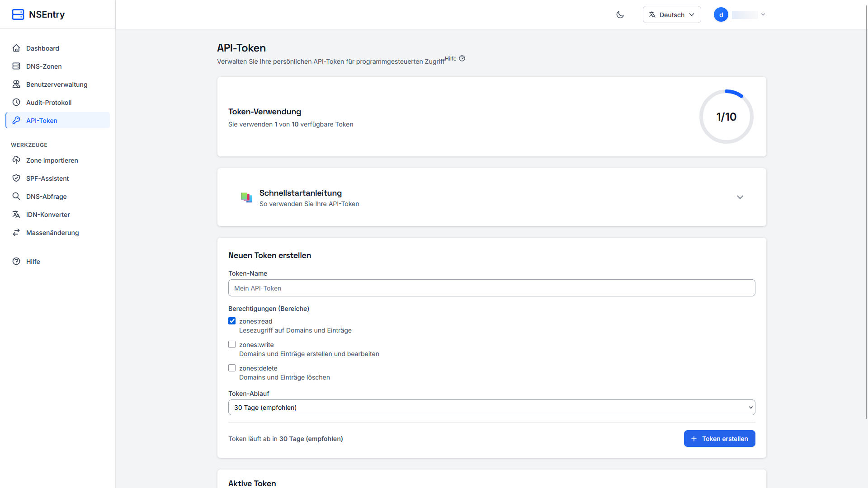Open the Deutsch language dropdown

pyautogui.click(x=672, y=14)
